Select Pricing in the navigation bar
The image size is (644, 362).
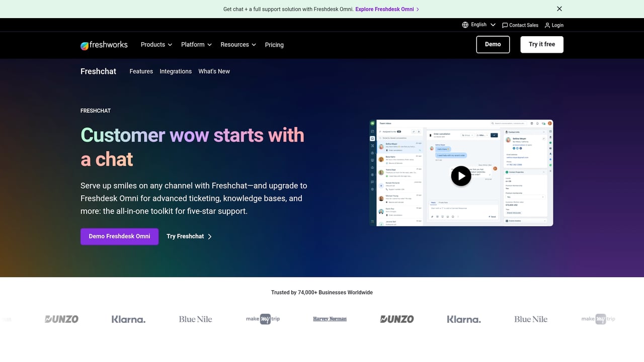[x=274, y=45]
